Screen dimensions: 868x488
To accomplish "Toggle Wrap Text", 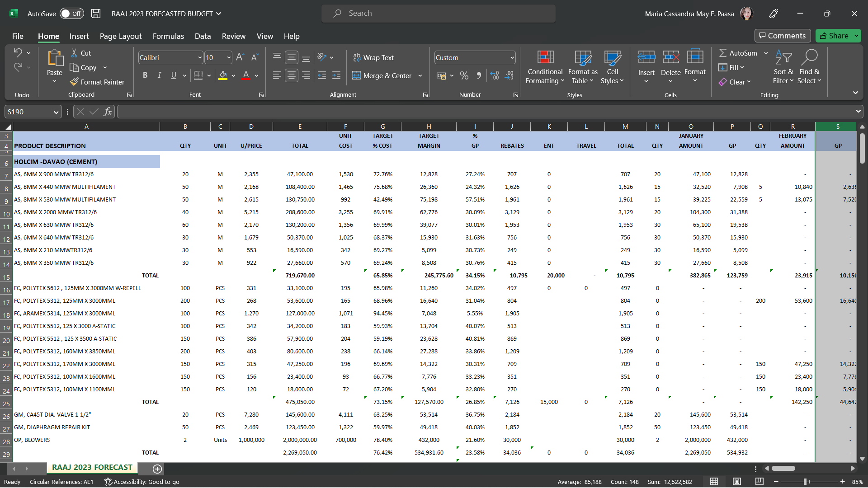I will 373,57.
